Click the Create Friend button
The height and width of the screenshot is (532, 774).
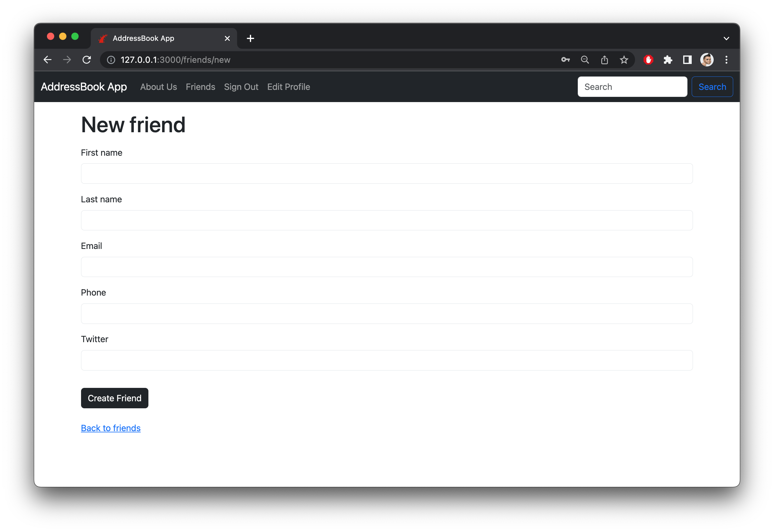point(115,398)
